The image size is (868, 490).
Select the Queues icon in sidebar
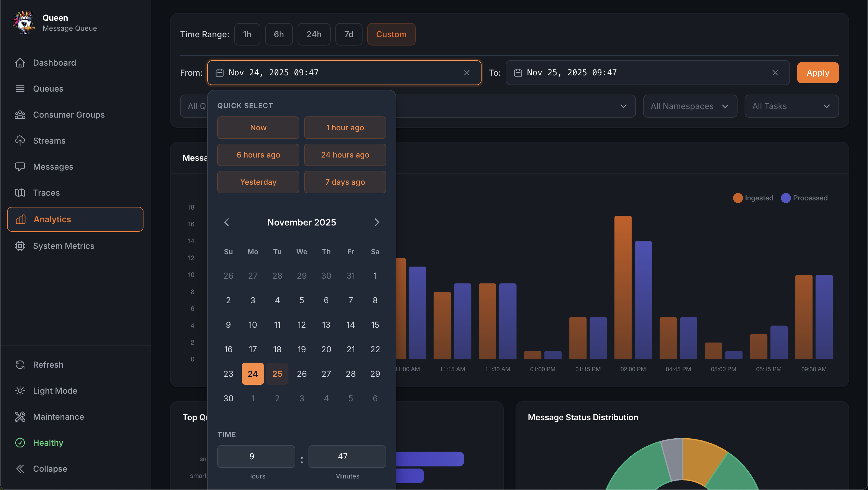20,88
